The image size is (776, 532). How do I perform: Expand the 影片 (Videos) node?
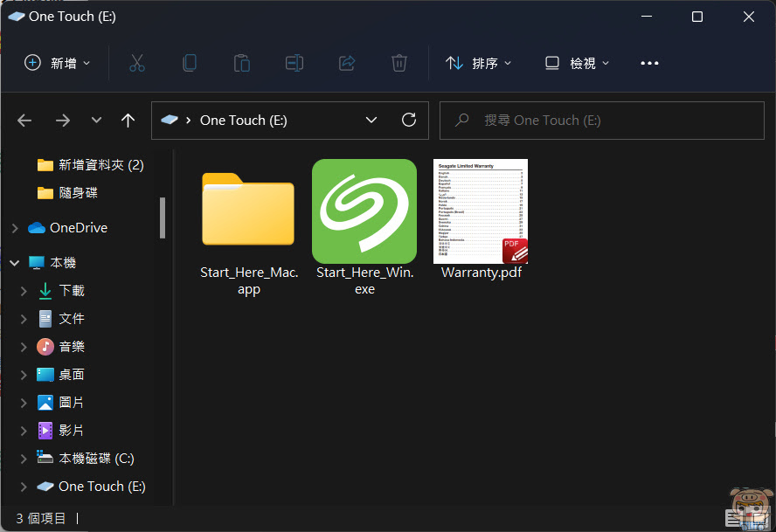[x=24, y=431]
